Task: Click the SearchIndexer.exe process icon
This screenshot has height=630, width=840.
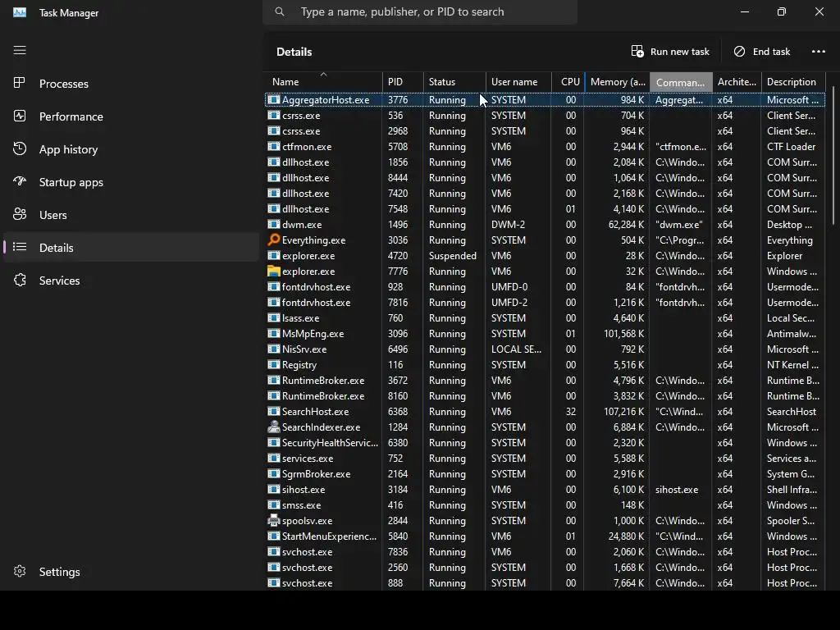Action: (274, 427)
